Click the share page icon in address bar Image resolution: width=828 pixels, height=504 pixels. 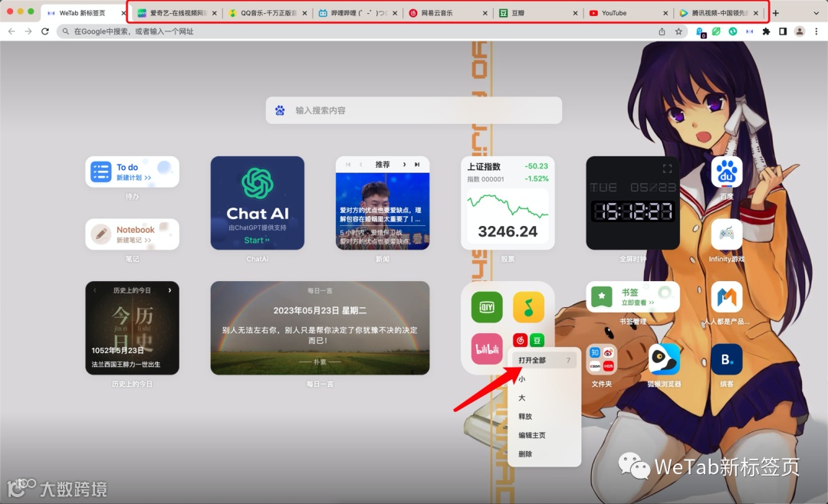[x=662, y=31]
